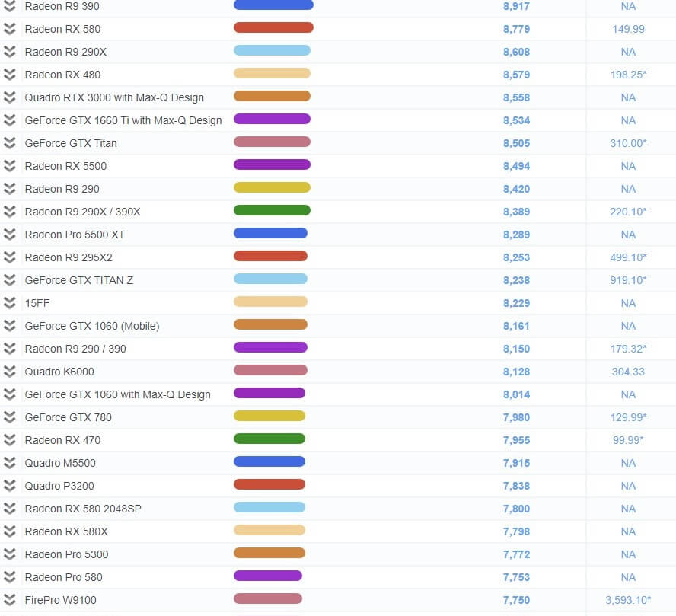676x616 pixels.
Task: Expand the Radeon Pro 5300 row chevron
Action: (x=9, y=554)
